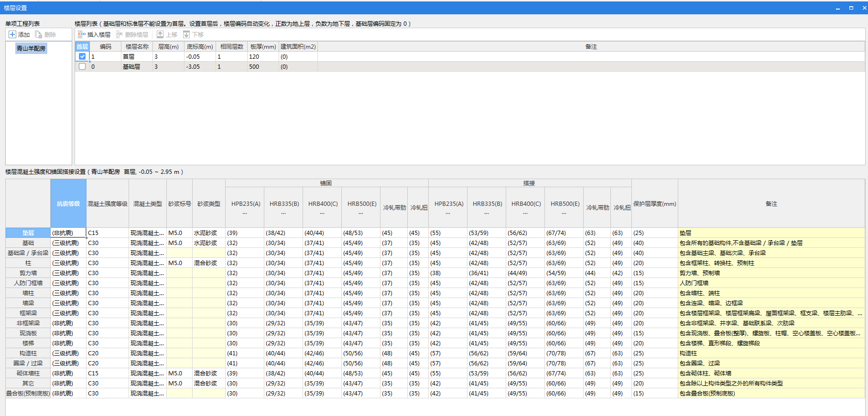
Task: Click the 编码 column header
Action: [106, 46]
